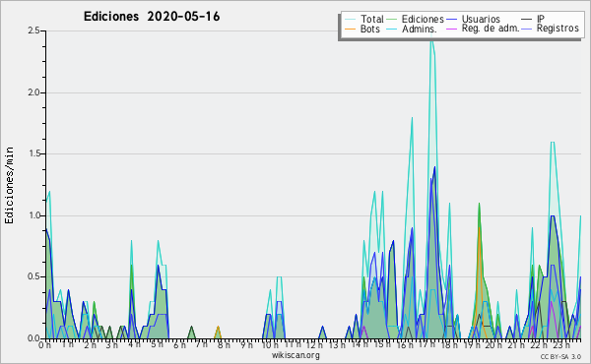The image size is (591, 364).
Task: Click the 'CC BY-SA 3.0' license text
Action: coord(560,356)
